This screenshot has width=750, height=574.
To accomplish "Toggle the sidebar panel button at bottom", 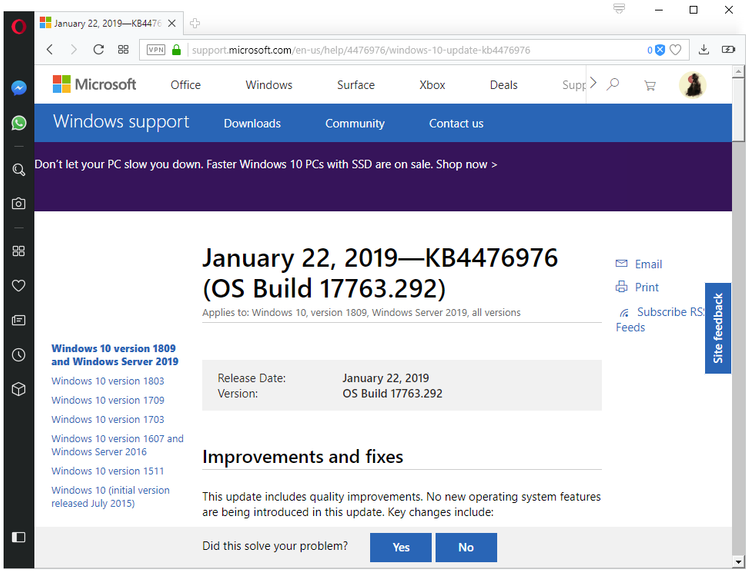I will 19,537.
